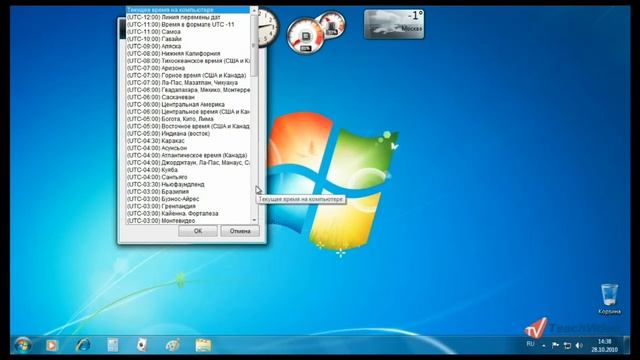Select '(UTC-05:00) Богота, Кито, Лима'
The width and height of the screenshot is (640, 360).
tap(188, 119)
